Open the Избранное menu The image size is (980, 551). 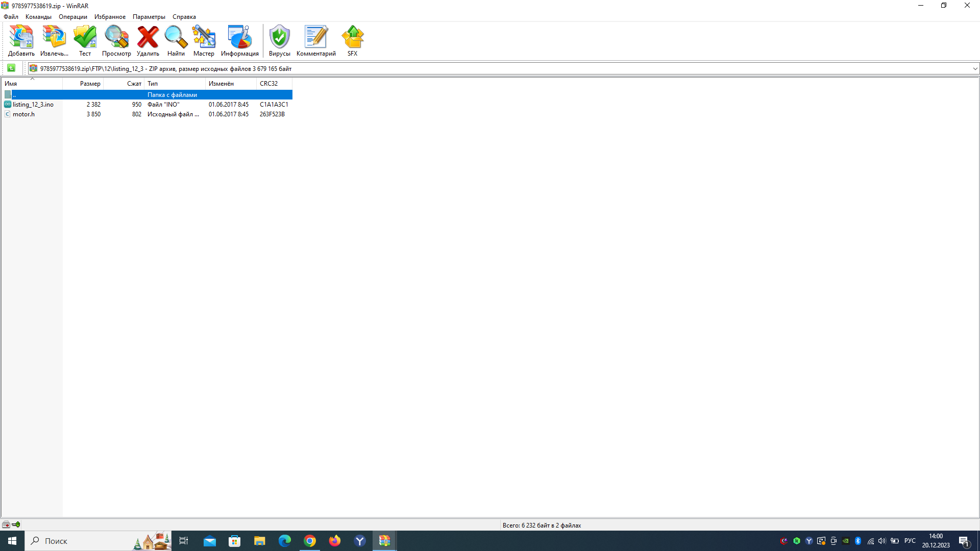pyautogui.click(x=110, y=17)
